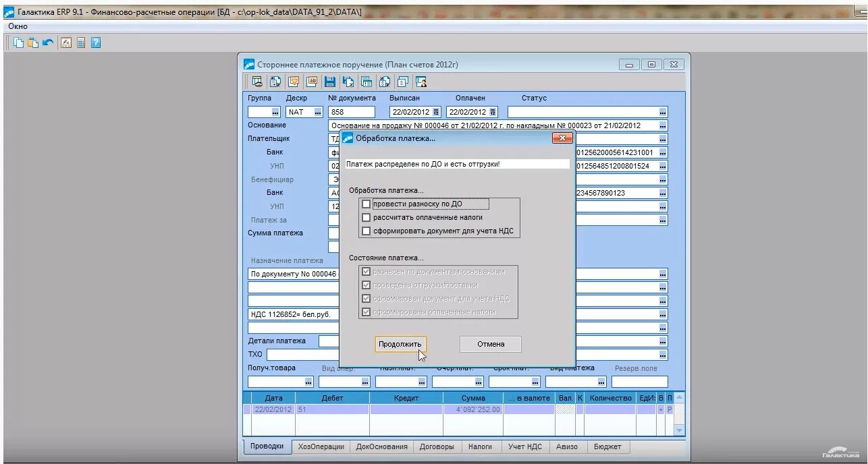Open calendar picker for Оплачен date
Viewport: 868px width, 464px height.
click(493, 112)
